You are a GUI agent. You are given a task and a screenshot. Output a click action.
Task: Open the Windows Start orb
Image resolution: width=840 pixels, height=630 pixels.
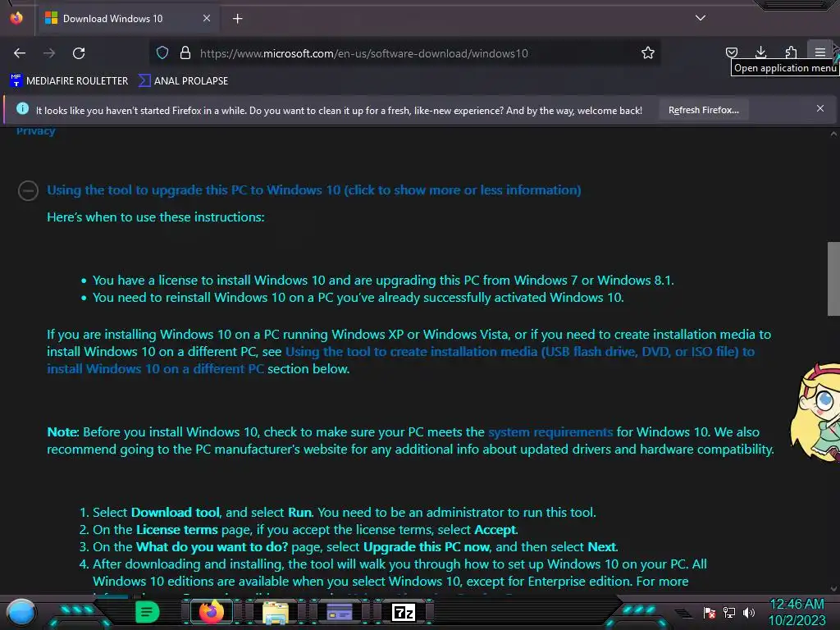pos(21,613)
